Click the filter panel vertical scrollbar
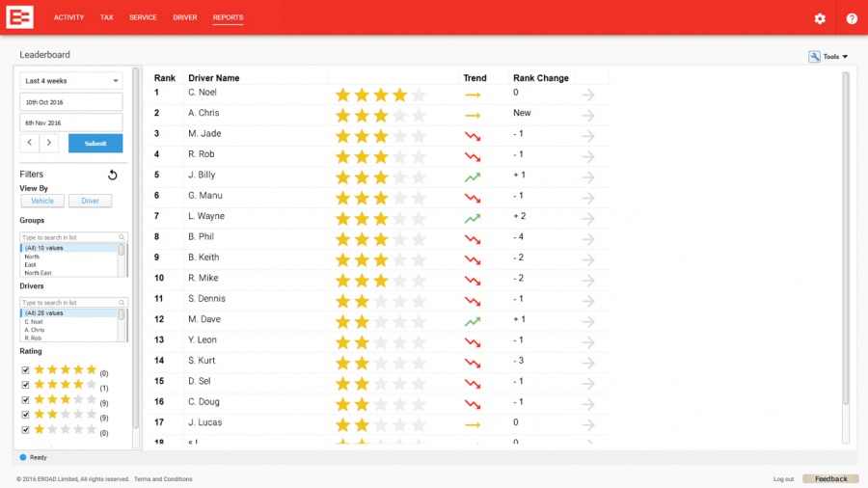868x488 pixels. pyautogui.click(x=136, y=248)
